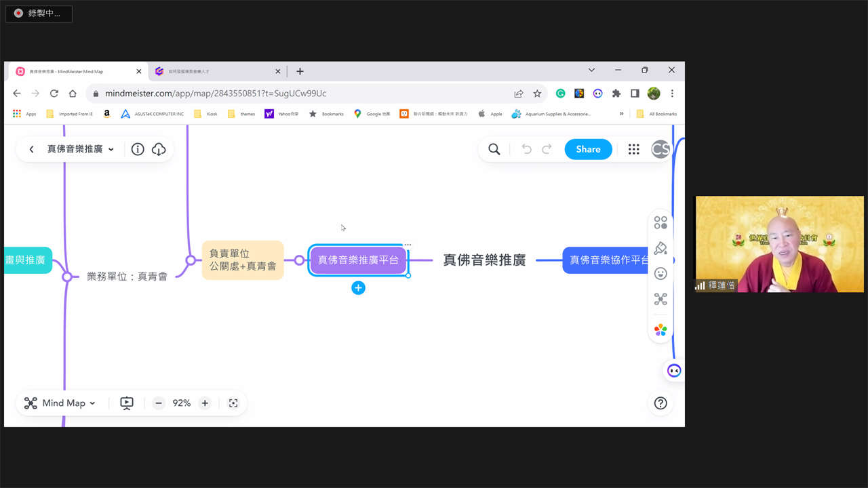
Task: Start presentation mode icon
Action: [127, 403]
